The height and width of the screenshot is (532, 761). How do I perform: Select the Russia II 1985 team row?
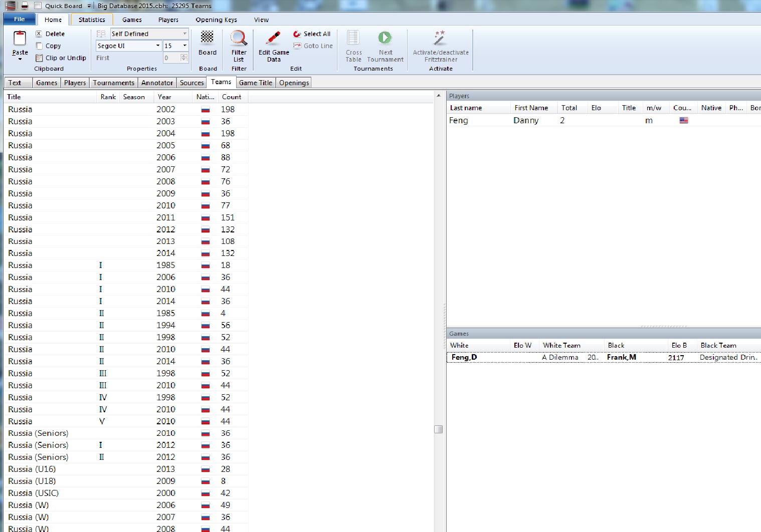[x=126, y=313]
